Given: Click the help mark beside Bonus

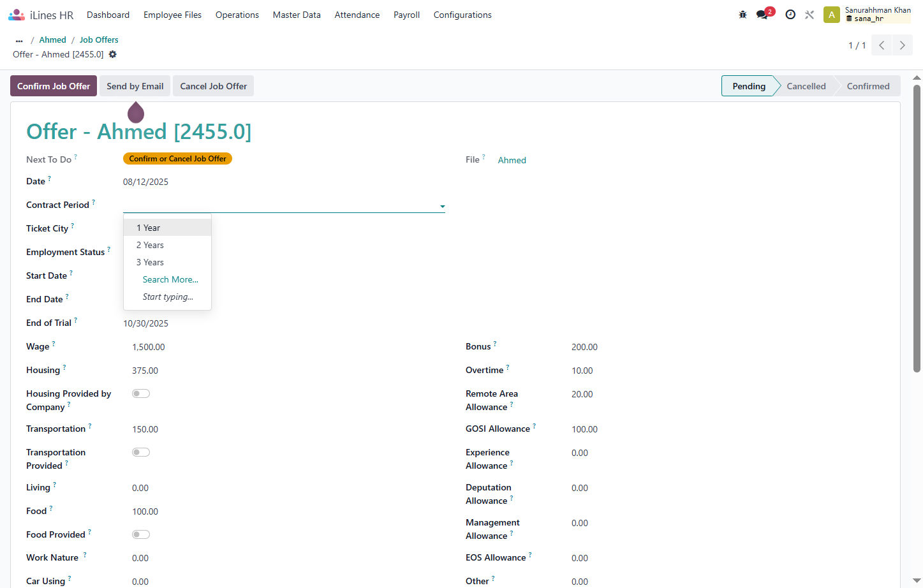Looking at the screenshot, I should (495, 344).
